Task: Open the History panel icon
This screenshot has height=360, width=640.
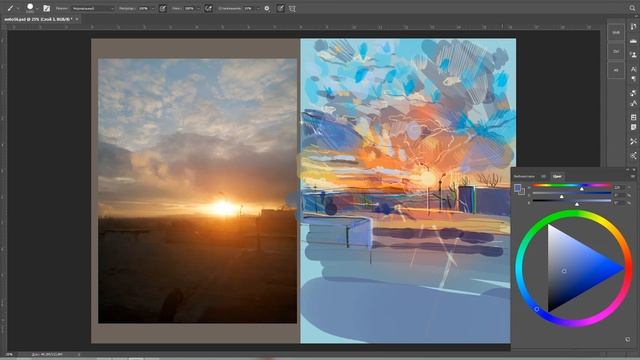Action: pos(633,27)
